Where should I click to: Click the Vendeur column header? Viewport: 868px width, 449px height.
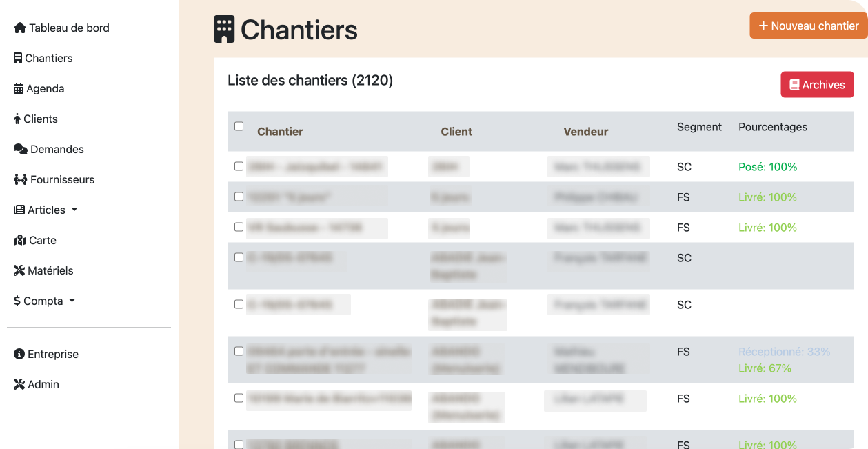[x=585, y=132]
